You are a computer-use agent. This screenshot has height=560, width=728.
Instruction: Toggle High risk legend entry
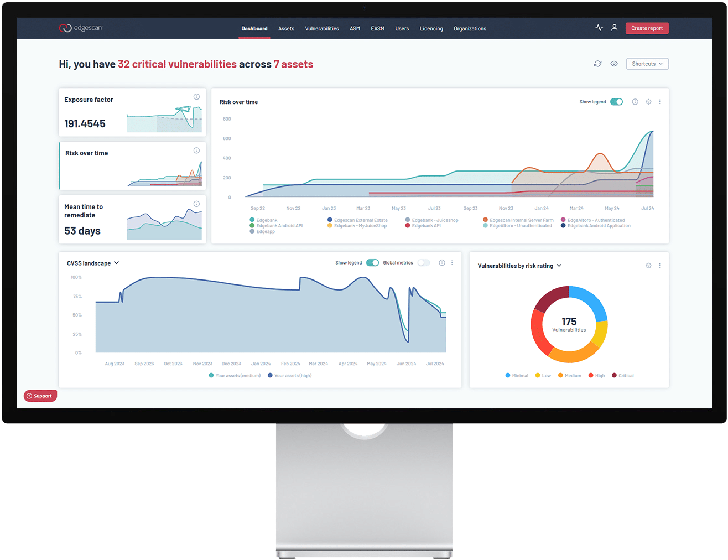[596, 376]
